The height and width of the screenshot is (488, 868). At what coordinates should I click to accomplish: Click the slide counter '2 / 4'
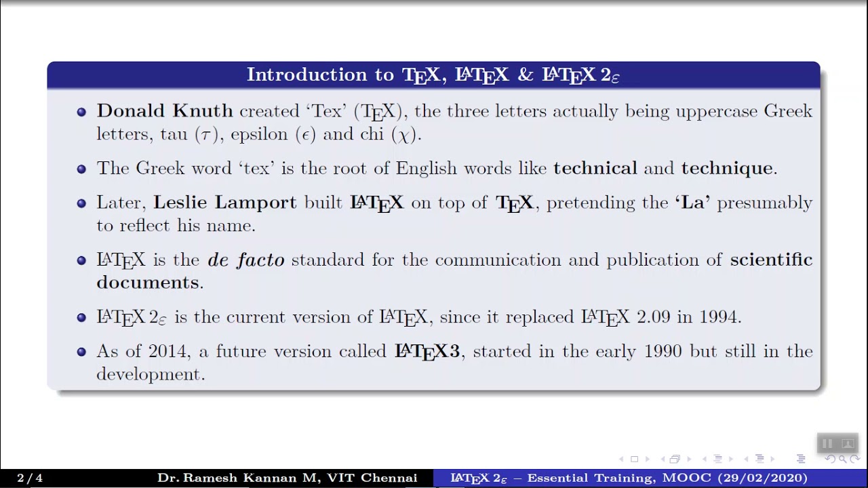[x=30, y=479]
